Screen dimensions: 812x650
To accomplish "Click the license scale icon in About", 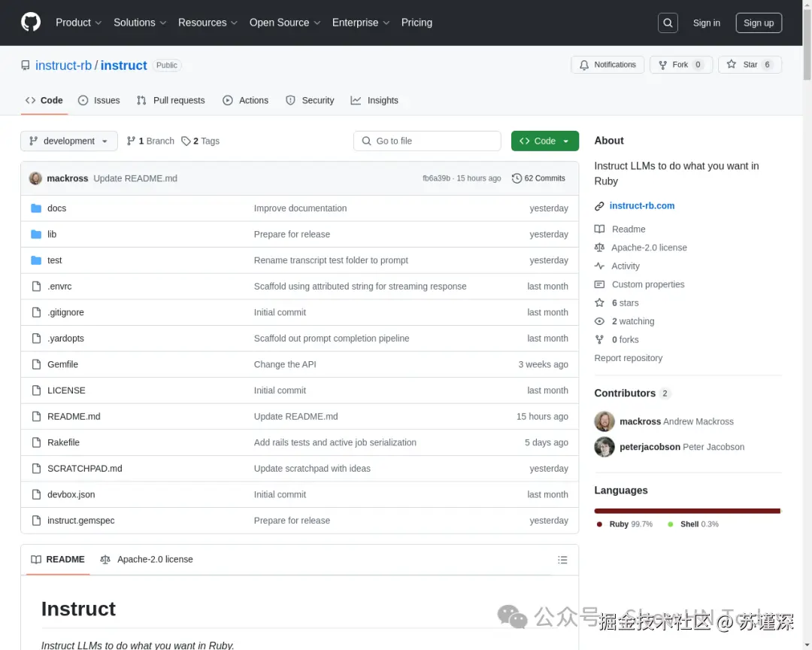I will tap(599, 248).
